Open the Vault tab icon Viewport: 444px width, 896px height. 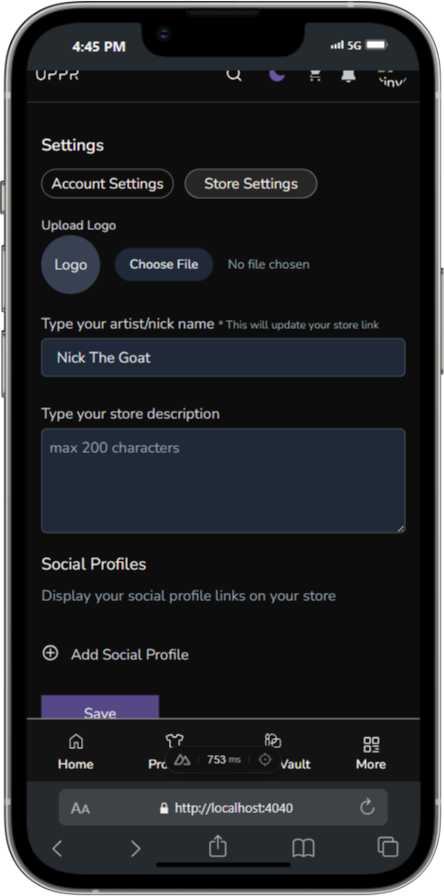click(273, 741)
